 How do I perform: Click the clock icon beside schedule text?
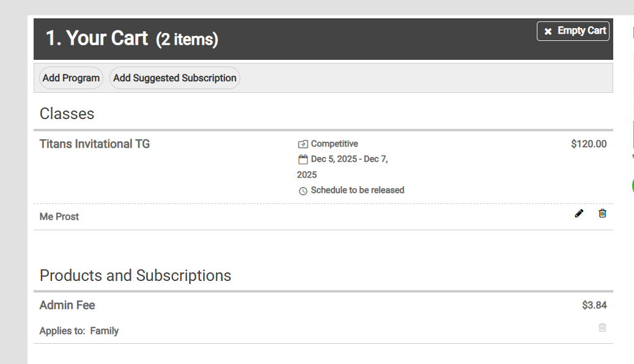[303, 191]
